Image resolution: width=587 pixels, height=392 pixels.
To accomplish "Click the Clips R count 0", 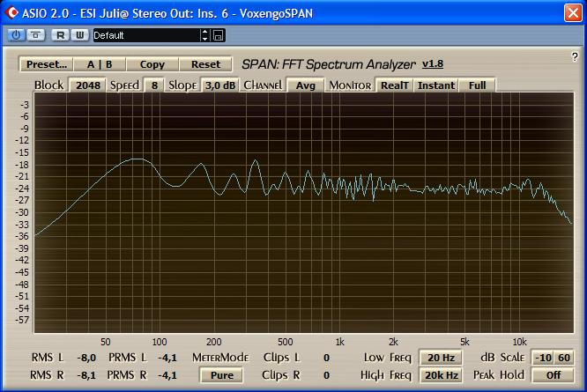I will (326, 375).
